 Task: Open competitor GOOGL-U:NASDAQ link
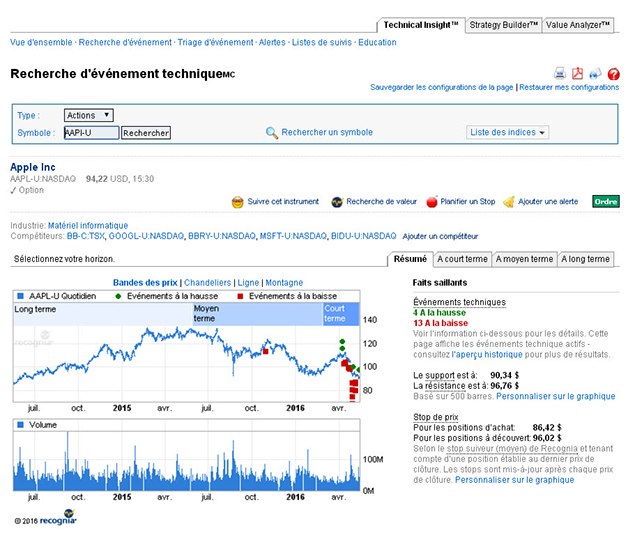(x=146, y=236)
